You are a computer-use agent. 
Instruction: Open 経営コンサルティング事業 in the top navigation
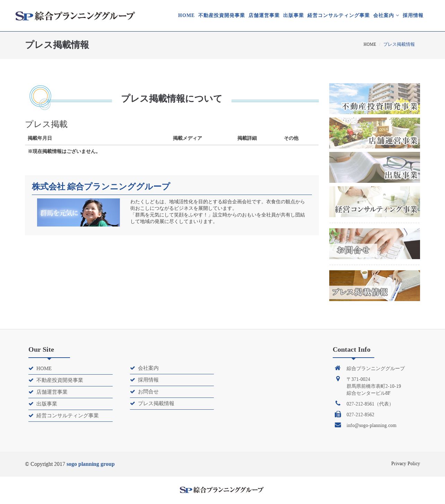coord(338,15)
